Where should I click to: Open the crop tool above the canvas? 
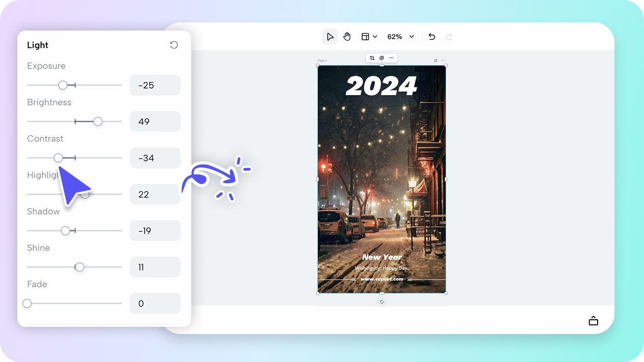(x=372, y=58)
